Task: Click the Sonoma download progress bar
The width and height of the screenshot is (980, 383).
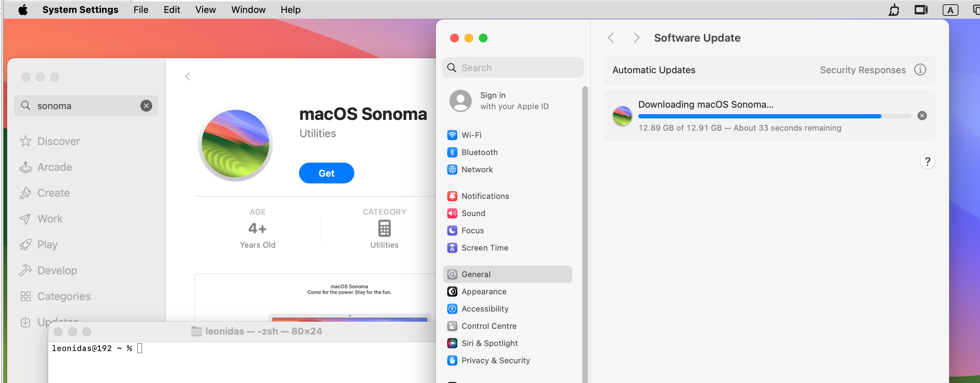Action: (774, 116)
